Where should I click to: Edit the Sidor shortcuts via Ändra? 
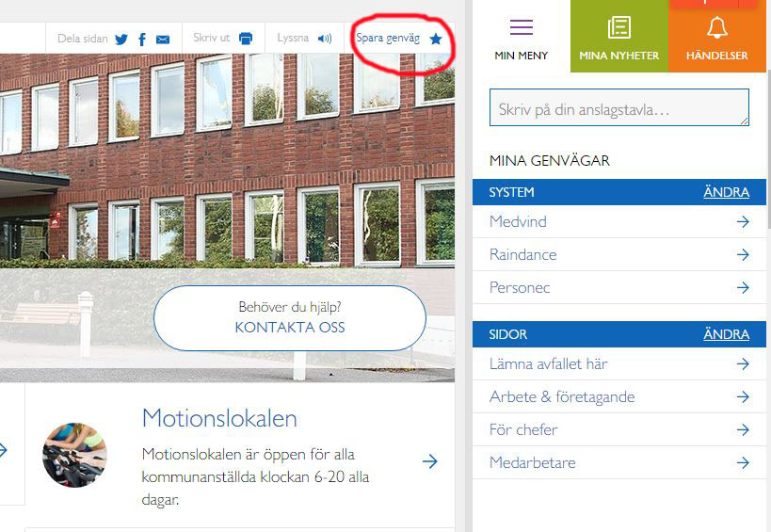pyautogui.click(x=726, y=334)
